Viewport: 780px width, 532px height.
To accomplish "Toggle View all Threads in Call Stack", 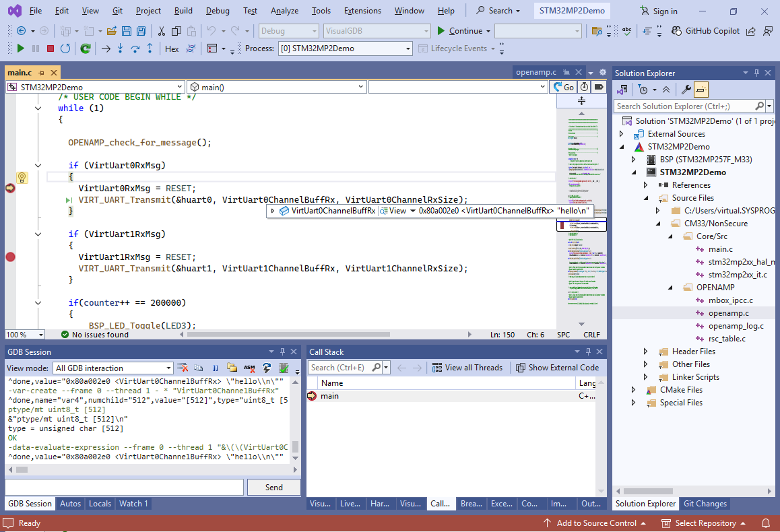I will [467, 368].
